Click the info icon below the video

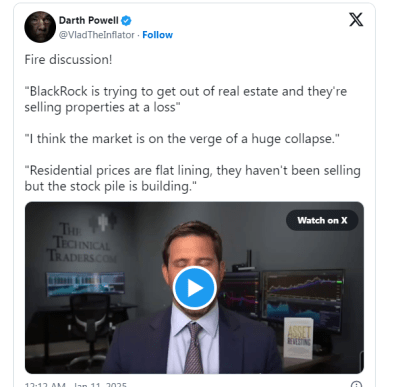coord(356,384)
